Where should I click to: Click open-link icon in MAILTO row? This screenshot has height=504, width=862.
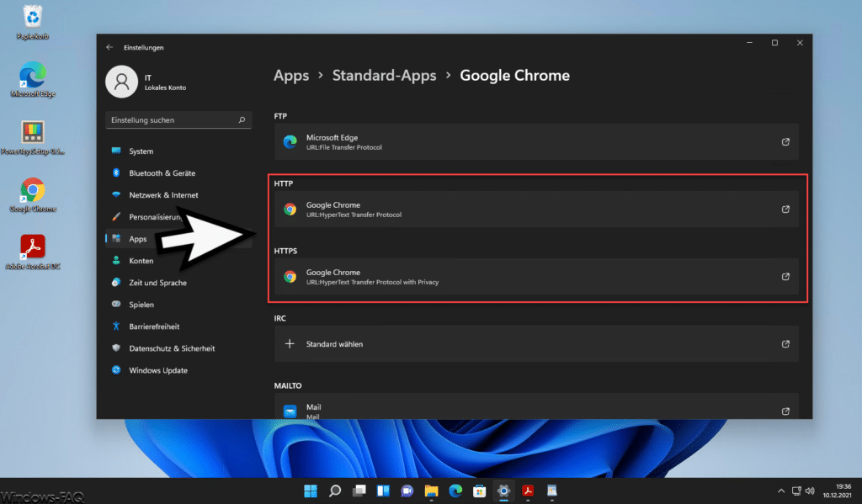[x=785, y=411]
